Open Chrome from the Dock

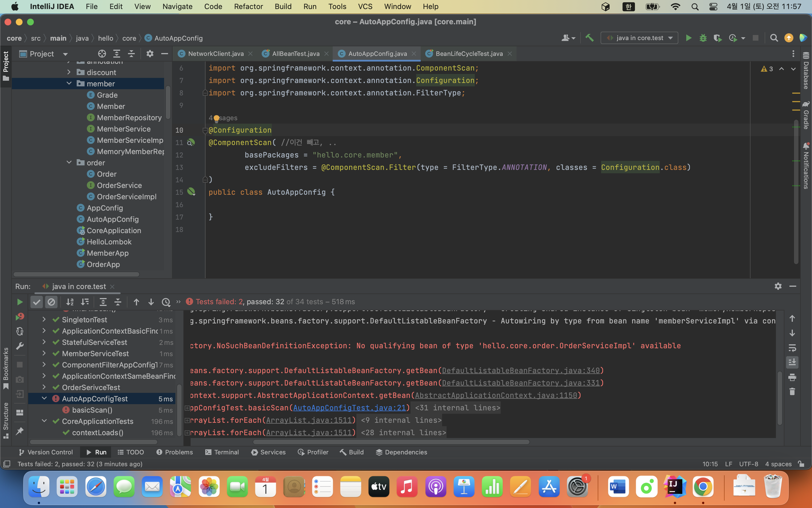coord(703,487)
